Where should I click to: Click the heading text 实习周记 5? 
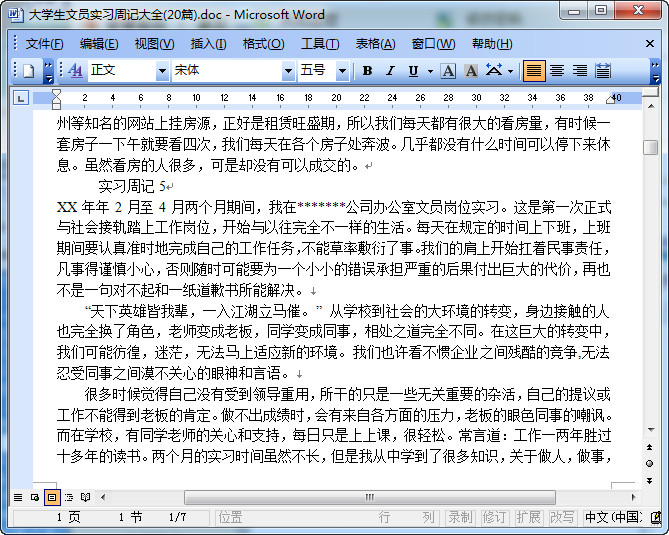tap(132, 186)
